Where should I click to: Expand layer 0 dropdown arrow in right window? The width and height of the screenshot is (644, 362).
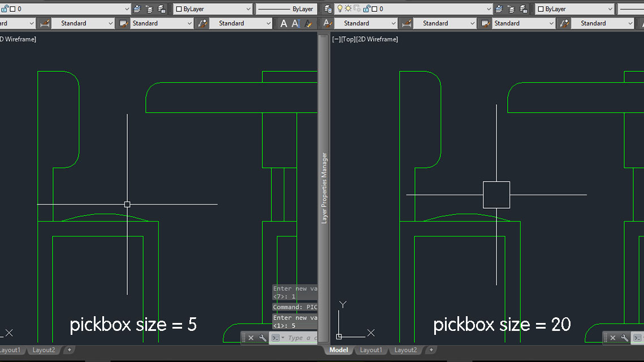pyautogui.click(x=489, y=9)
